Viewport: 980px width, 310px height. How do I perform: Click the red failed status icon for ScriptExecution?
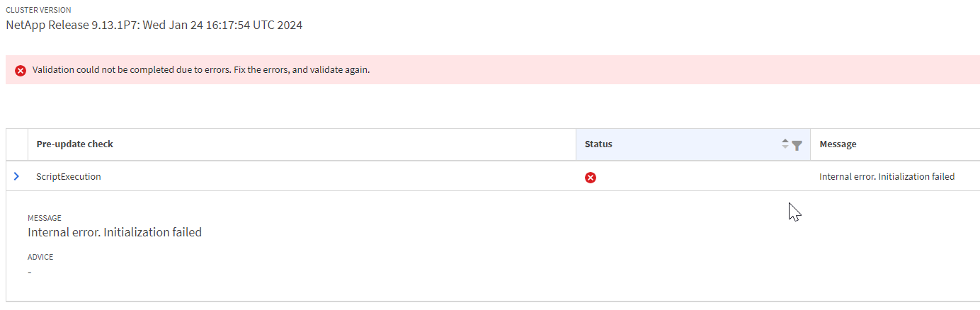(591, 178)
